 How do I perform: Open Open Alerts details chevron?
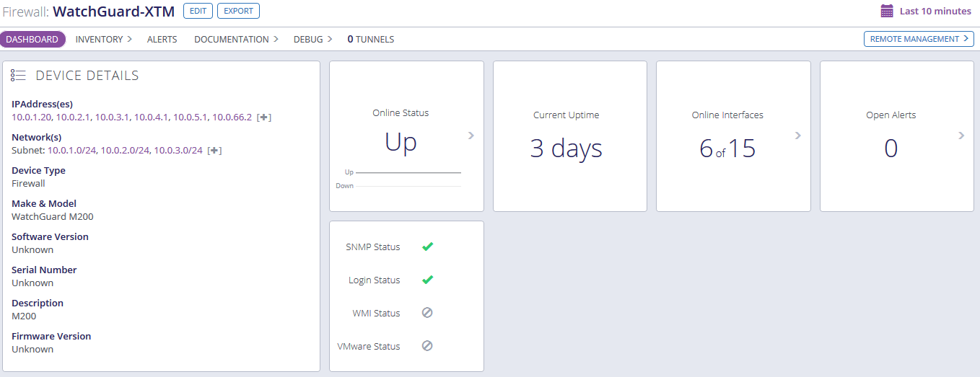point(961,136)
